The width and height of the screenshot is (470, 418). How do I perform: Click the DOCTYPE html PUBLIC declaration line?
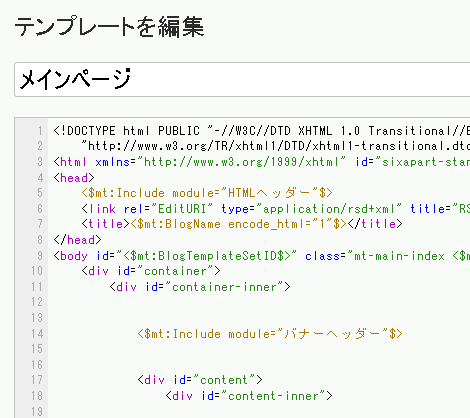[x=261, y=131]
